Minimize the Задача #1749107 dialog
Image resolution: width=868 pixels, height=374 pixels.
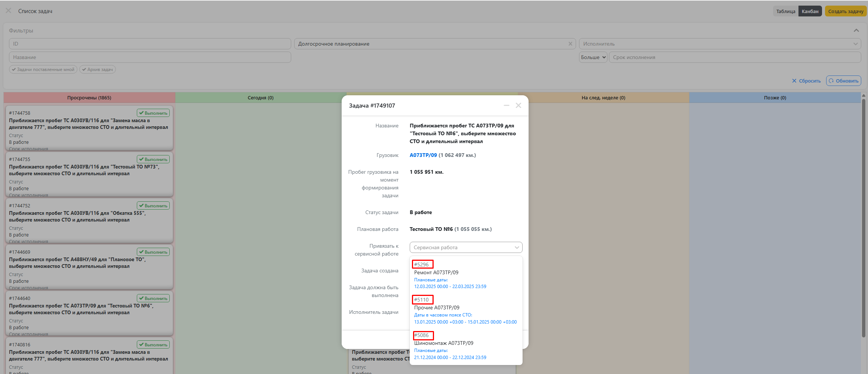coord(507,105)
